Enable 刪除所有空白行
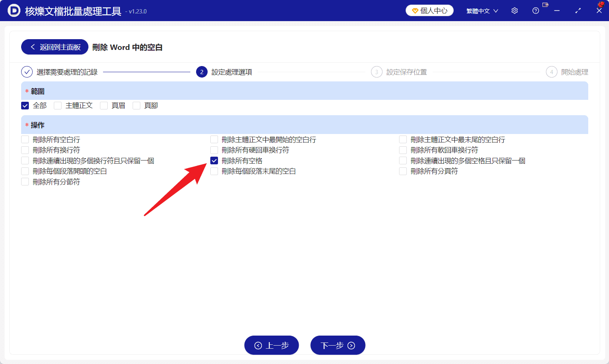The width and height of the screenshot is (609, 364). [x=25, y=139]
